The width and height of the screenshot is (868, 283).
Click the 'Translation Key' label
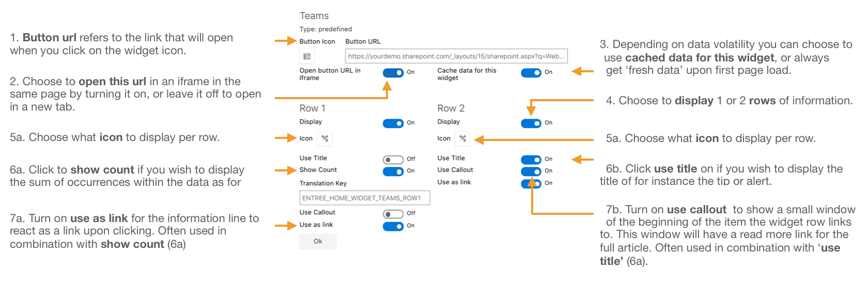click(323, 183)
